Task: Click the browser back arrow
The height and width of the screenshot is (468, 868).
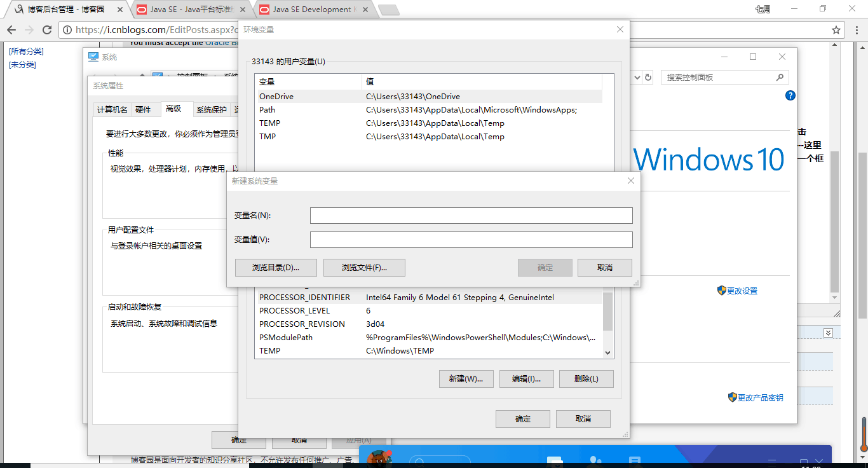Action: 11,30
